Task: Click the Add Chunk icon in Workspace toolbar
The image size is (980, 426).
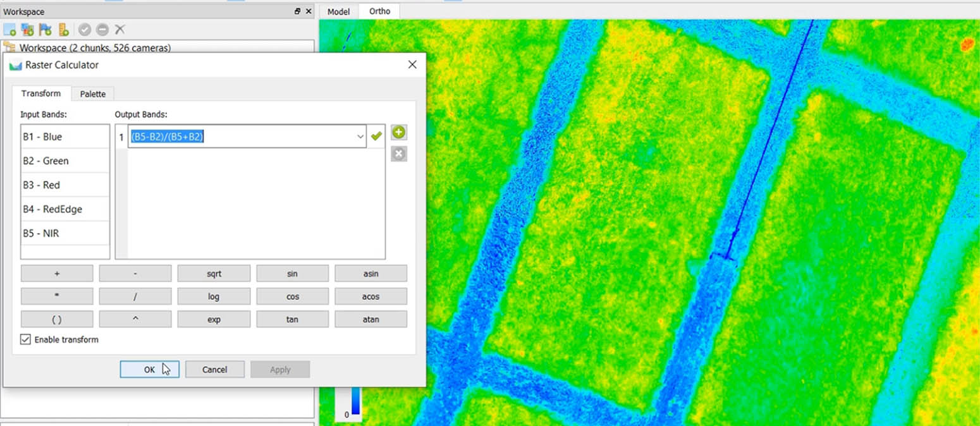Action: click(9, 30)
